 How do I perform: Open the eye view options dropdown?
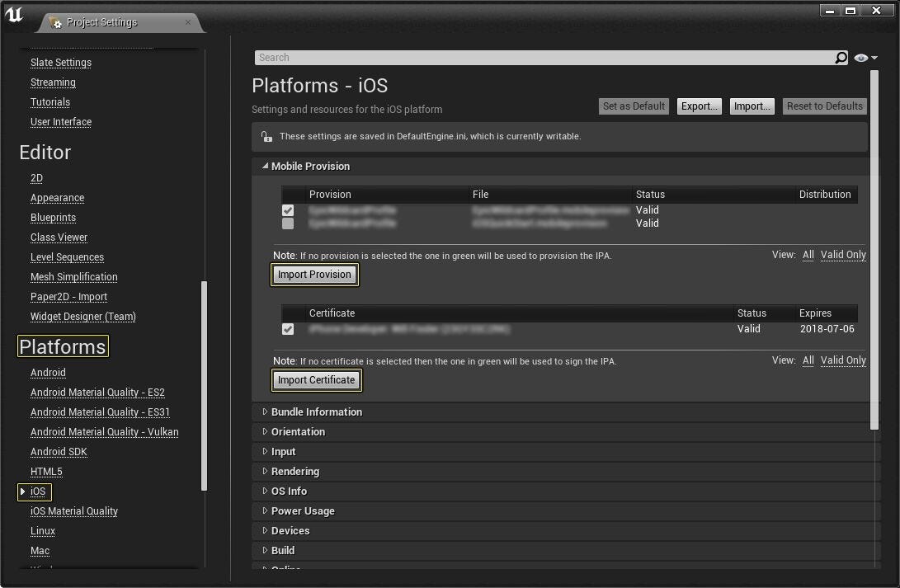[x=865, y=58]
